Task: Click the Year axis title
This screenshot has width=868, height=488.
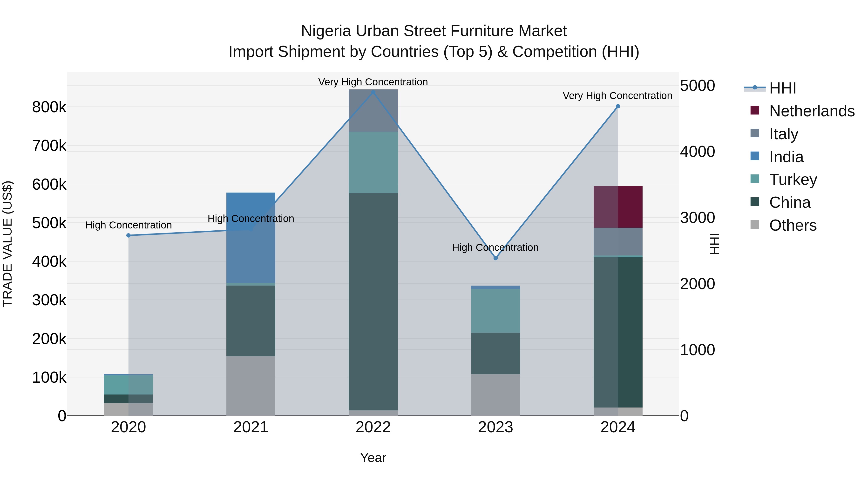Action: pyautogui.click(x=373, y=458)
